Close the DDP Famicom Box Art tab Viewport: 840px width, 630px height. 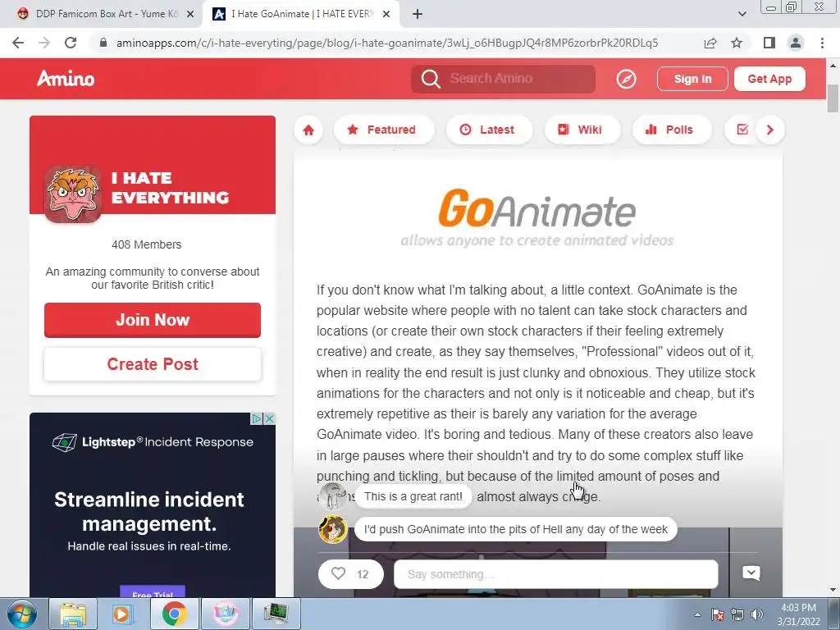(x=189, y=15)
